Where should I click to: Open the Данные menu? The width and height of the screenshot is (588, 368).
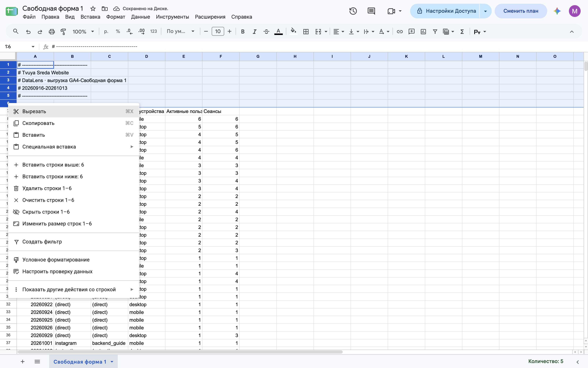click(140, 17)
